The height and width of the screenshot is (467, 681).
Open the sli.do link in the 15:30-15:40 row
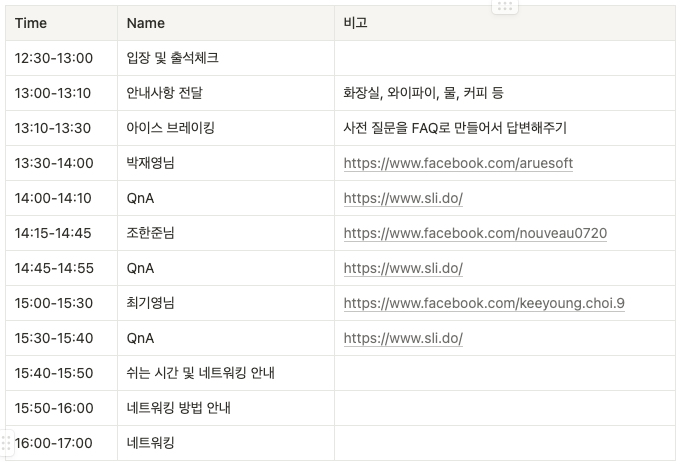(403, 338)
